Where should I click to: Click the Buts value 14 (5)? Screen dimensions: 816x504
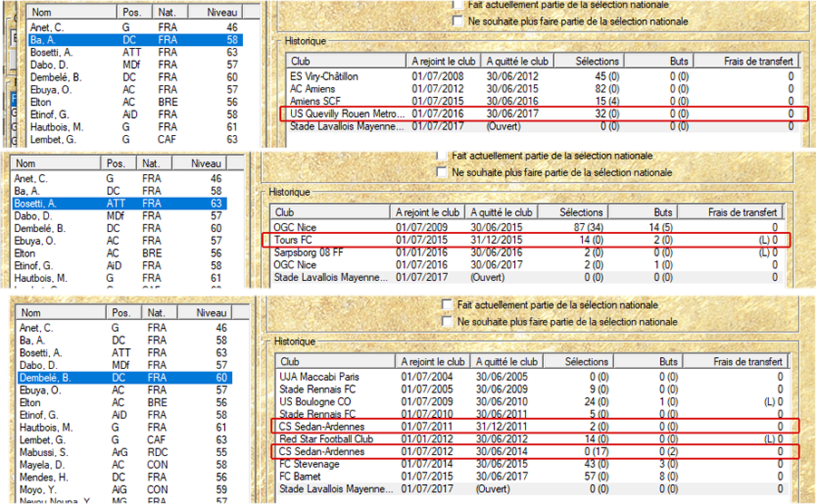[661, 228]
